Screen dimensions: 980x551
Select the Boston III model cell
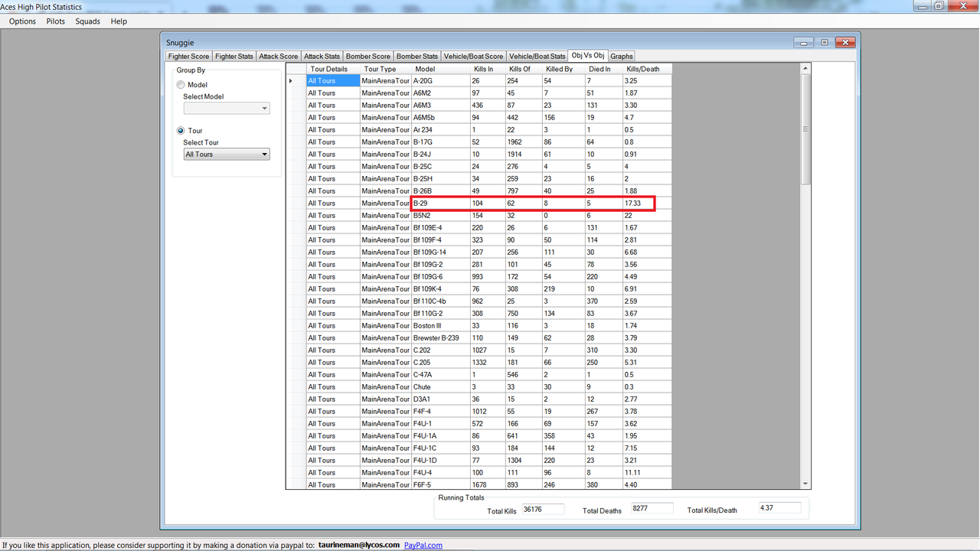(440, 325)
